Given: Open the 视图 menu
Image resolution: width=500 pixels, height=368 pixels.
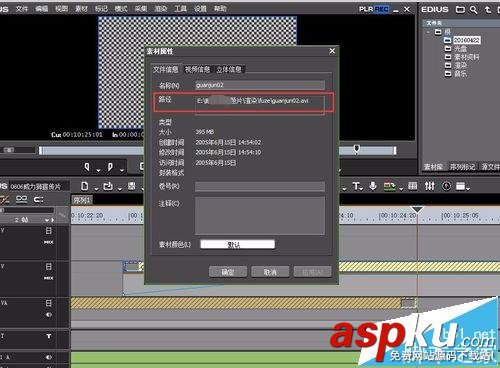Looking at the screenshot, I should [x=61, y=9].
